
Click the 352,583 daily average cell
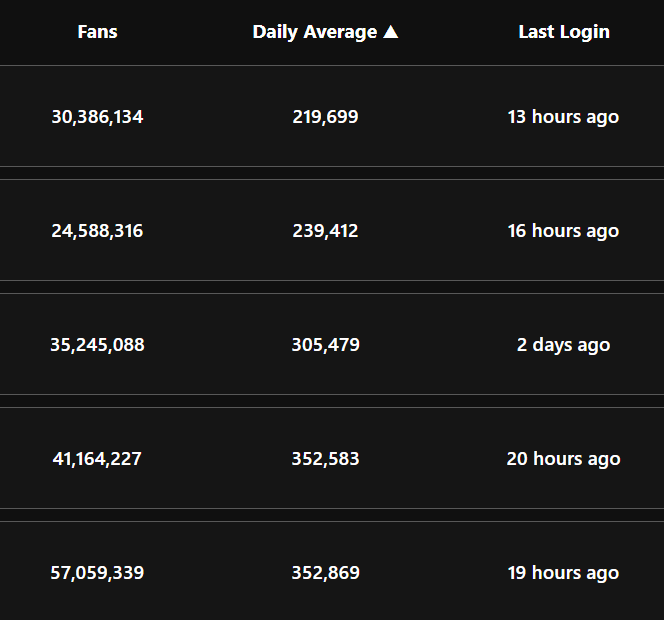(325, 459)
